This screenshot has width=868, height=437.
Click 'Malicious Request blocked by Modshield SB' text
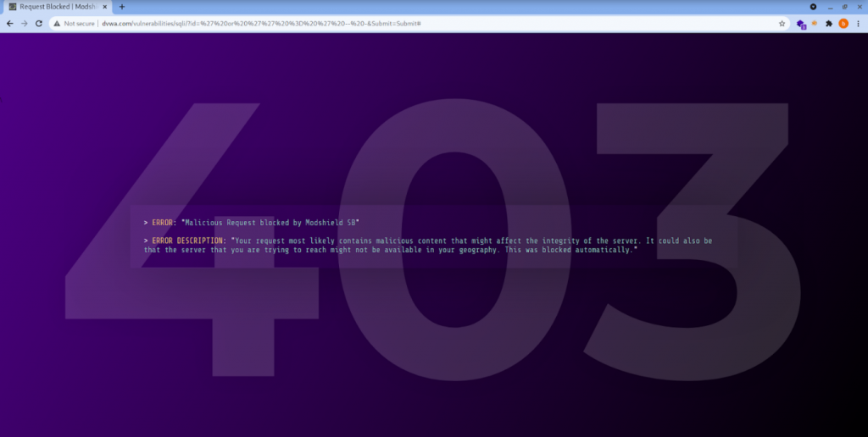pos(270,223)
